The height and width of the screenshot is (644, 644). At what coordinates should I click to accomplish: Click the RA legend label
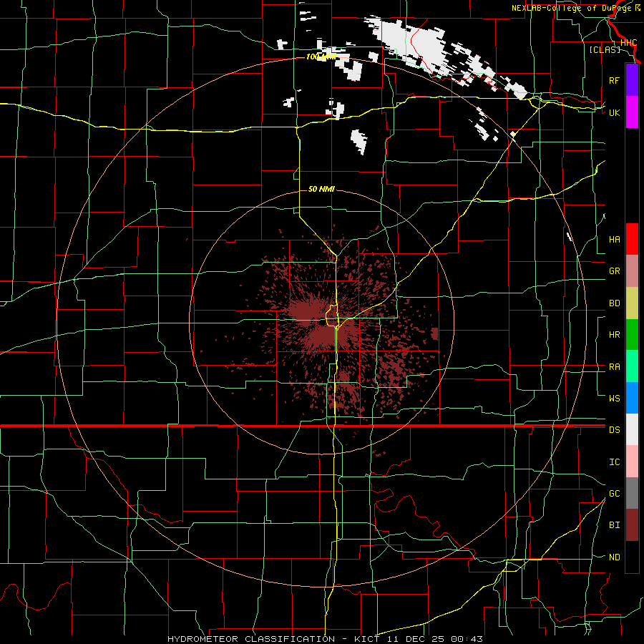[x=614, y=367]
